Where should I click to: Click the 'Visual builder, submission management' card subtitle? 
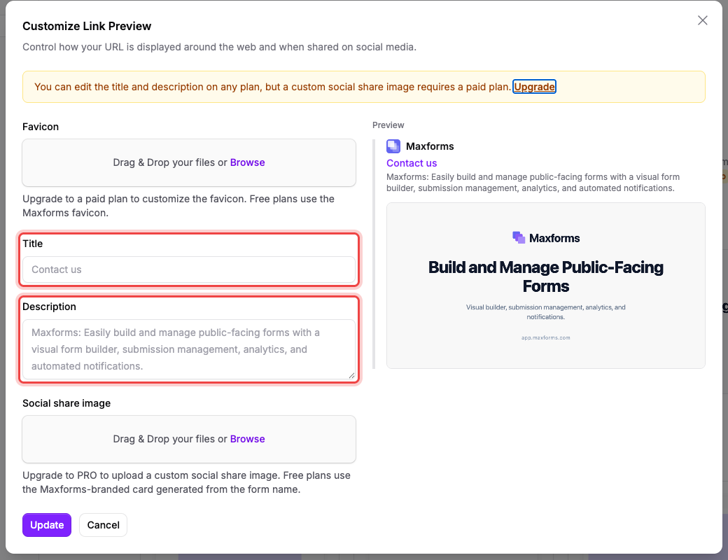pyautogui.click(x=545, y=312)
